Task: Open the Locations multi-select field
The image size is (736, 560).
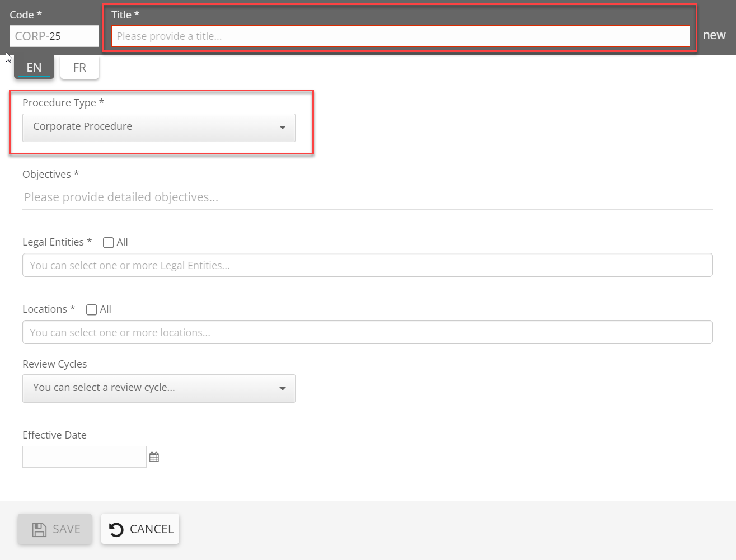Action: click(x=367, y=332)
